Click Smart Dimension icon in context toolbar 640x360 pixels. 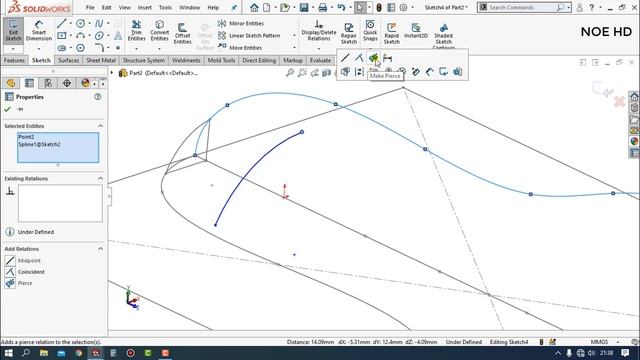387,58
